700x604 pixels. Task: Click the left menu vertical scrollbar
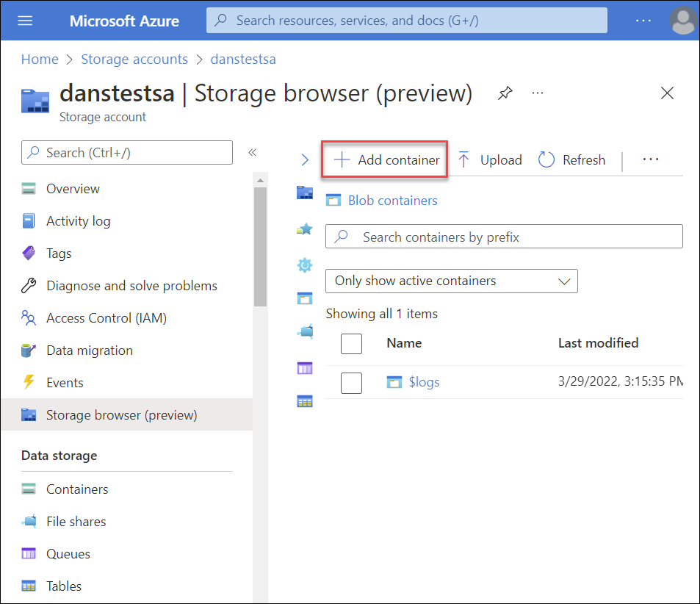[x=260, y=247]
